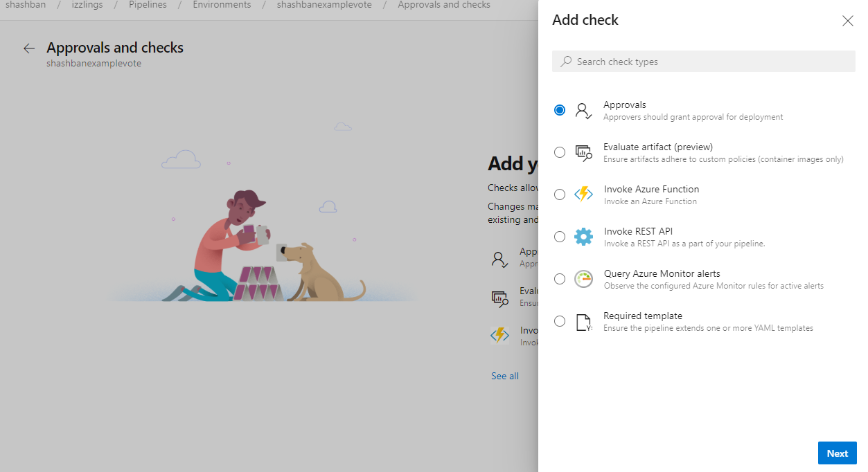Select the Query Azure Monitor alerts radio option

click(559, 278)
